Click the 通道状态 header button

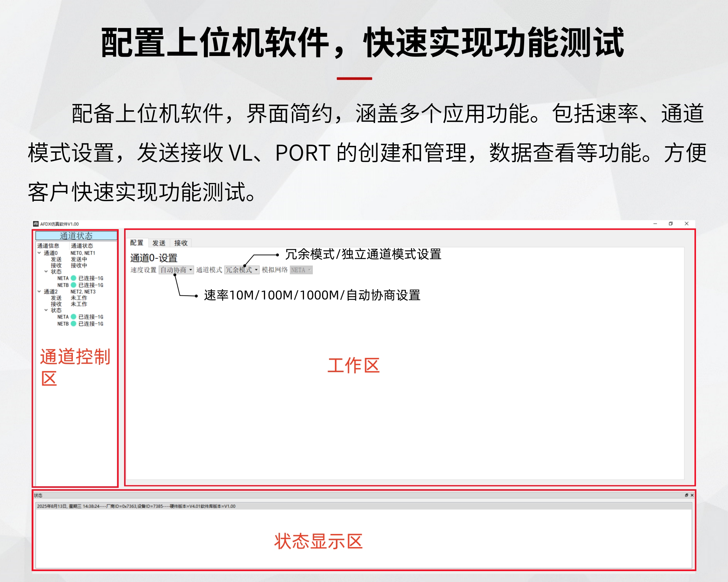[76, 236]
